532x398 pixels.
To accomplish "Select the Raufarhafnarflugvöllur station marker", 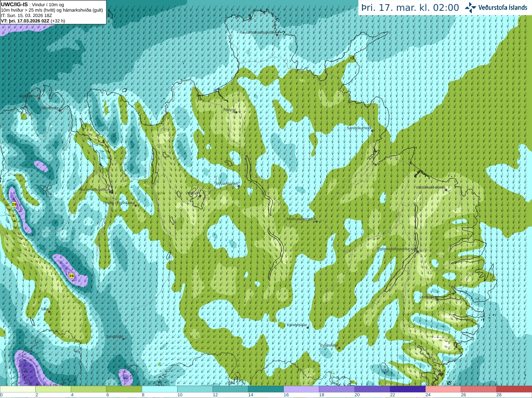I will pyautogui.click(x=277, y=34).
